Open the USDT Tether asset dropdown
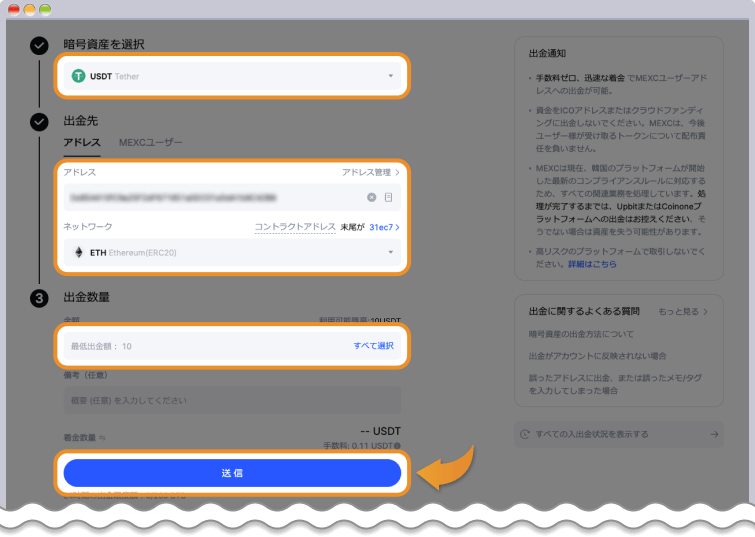755x537 pixels. pyautogui.click(x=232, y=76)
